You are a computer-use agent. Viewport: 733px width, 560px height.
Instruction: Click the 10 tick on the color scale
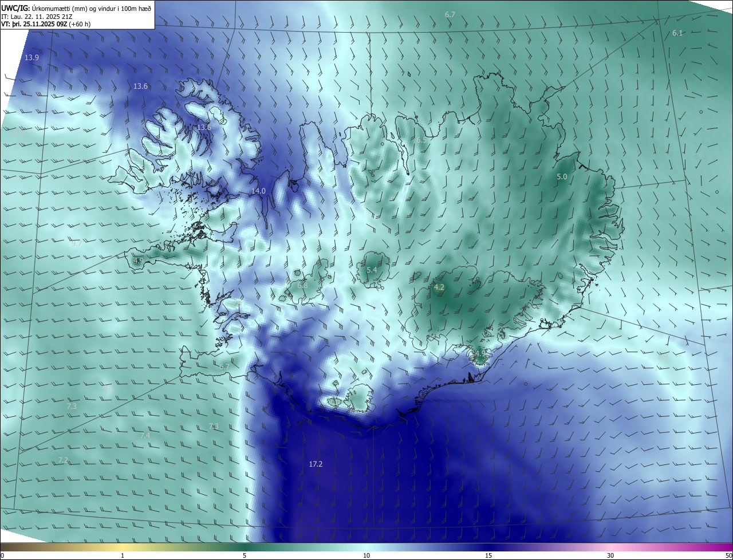(366, 555)
